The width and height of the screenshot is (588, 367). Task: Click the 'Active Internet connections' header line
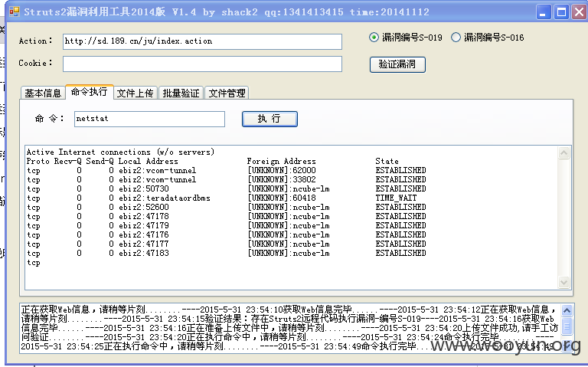click(120, 152)
